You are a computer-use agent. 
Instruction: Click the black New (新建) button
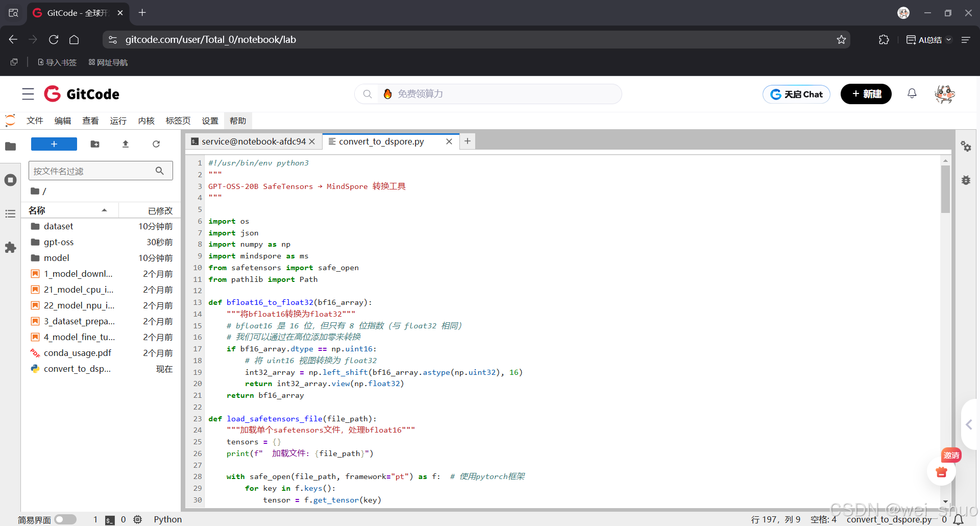[866, 94]
